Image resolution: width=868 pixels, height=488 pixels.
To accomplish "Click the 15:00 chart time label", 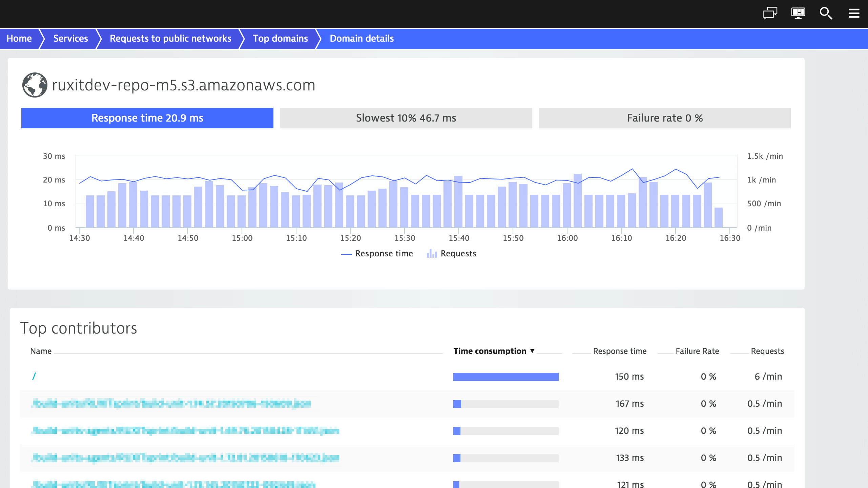I will (242, 238).
